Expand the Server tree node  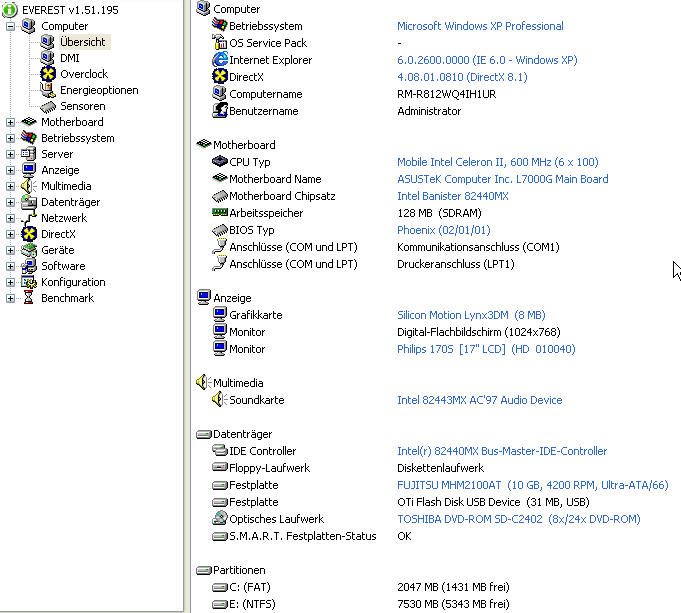click(x=10, y=154)
